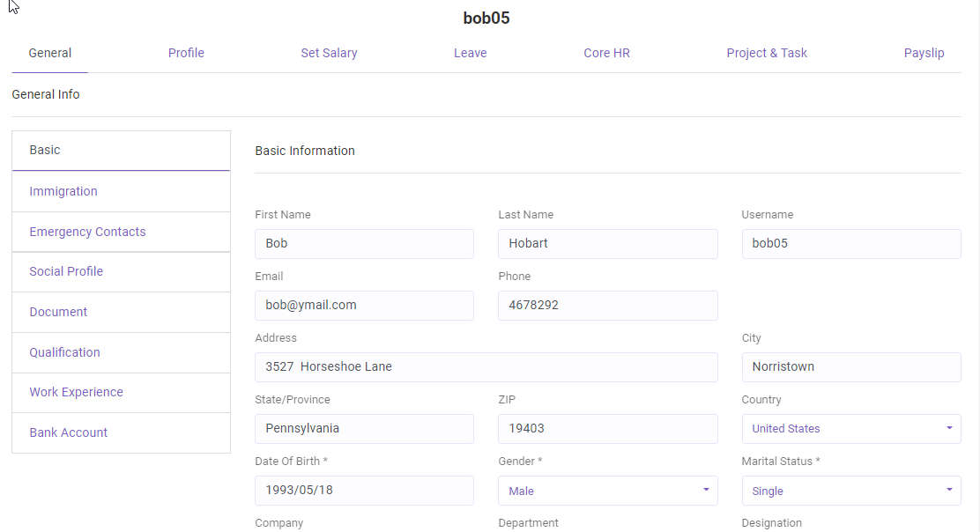
Task: Open the Document section
Action: point(58,312)
